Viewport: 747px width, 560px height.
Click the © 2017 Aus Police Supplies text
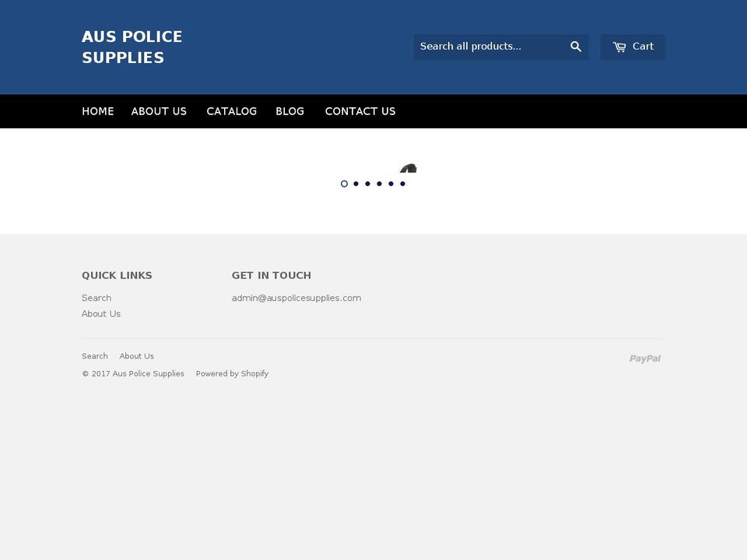pyautogui.click(x=133, y=374)
